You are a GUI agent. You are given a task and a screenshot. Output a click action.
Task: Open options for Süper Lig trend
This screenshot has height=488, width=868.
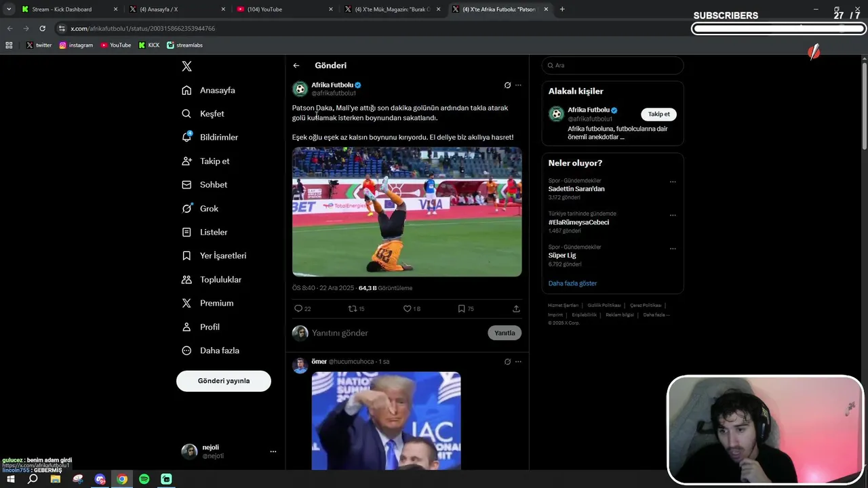(x=673, y=248)
